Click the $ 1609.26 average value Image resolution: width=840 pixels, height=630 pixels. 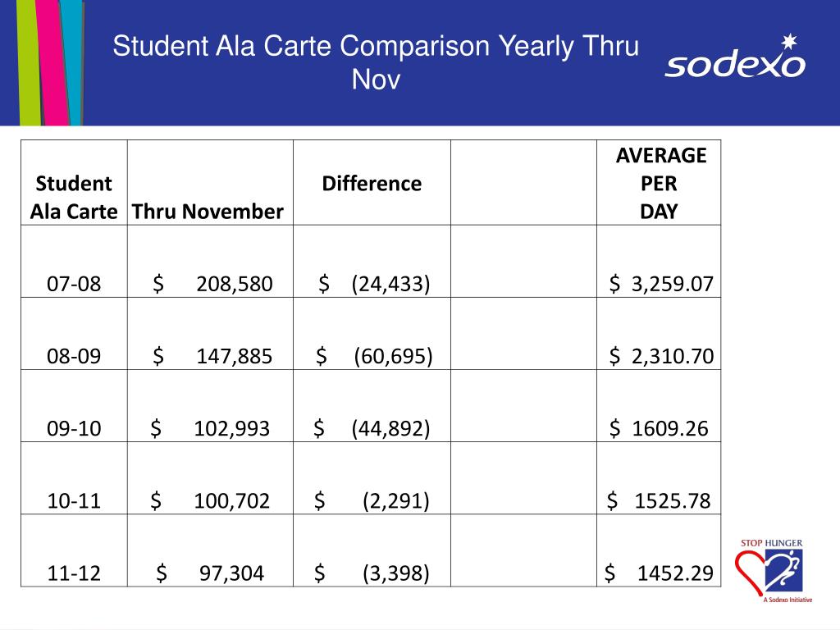[x=659, y=428]
